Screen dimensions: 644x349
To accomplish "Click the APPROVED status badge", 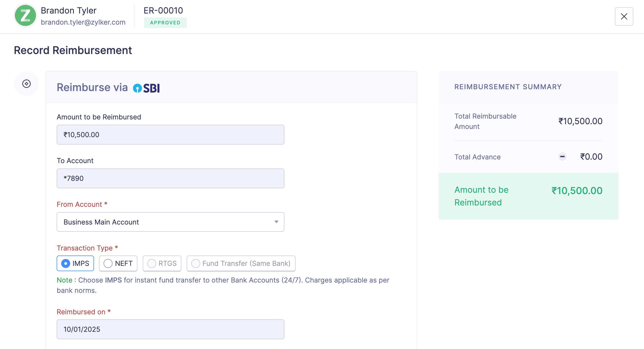I will tap(165, 23).
